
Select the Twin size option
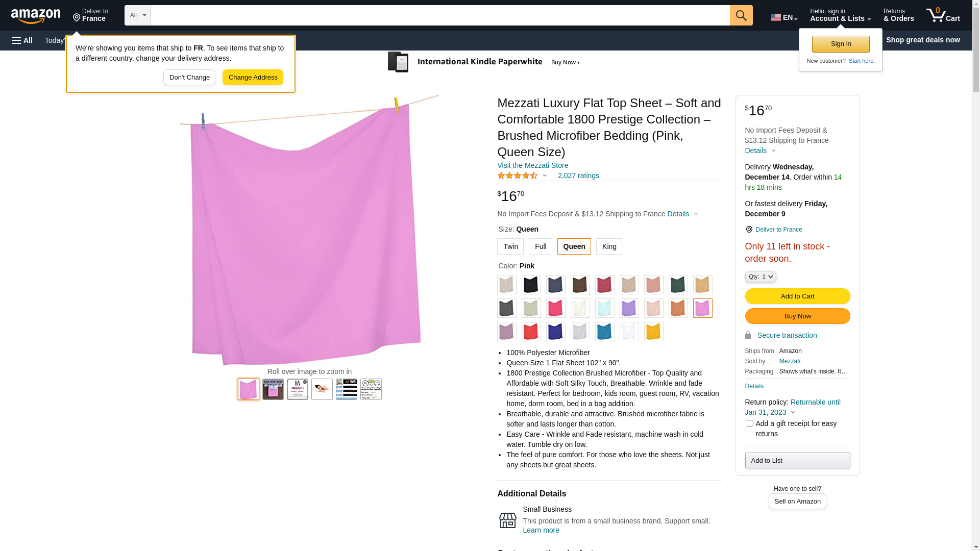(x=510, y=246)
